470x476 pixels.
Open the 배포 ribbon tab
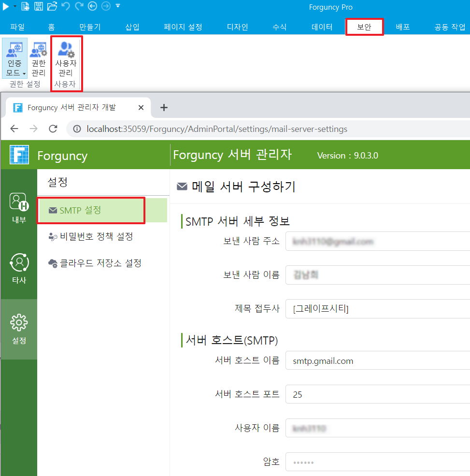point(403,27)
